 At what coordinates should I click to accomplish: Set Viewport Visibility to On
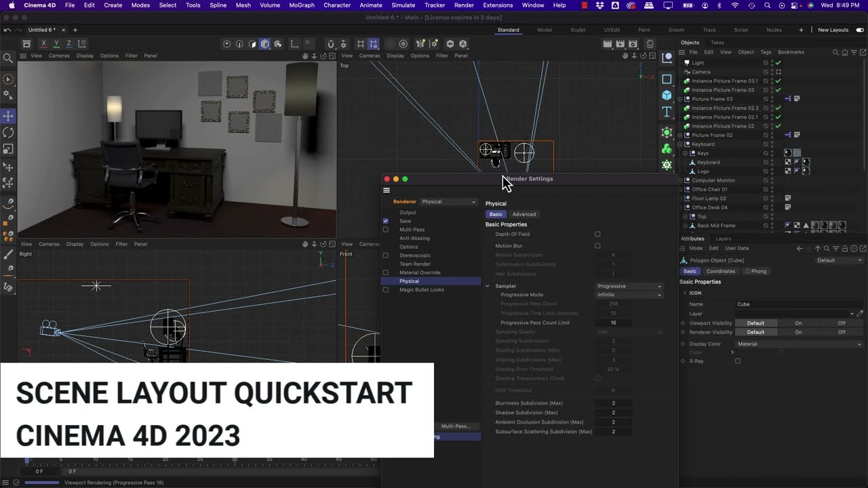[798, 323]
